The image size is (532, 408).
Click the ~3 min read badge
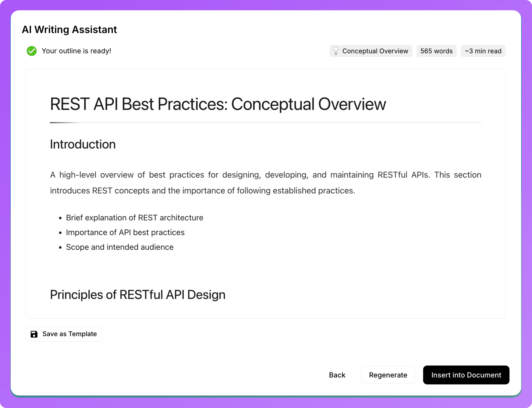coord(483,51)
